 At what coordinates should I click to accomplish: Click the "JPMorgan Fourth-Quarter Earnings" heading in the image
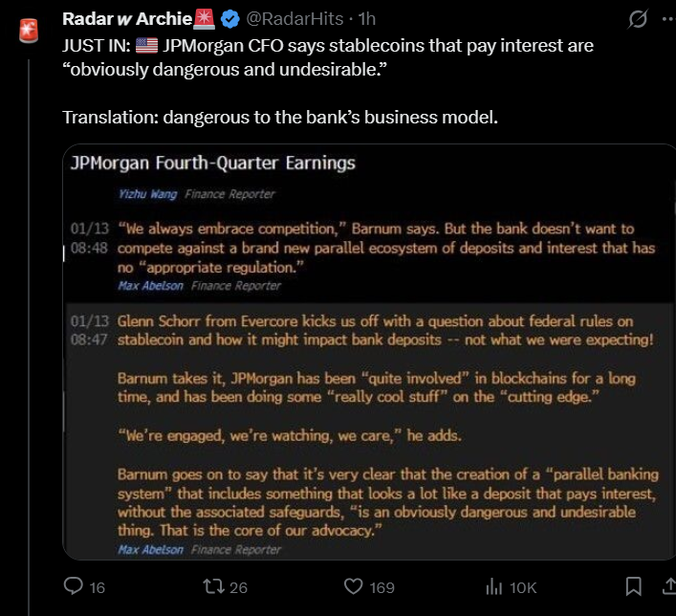pos(213,163)
